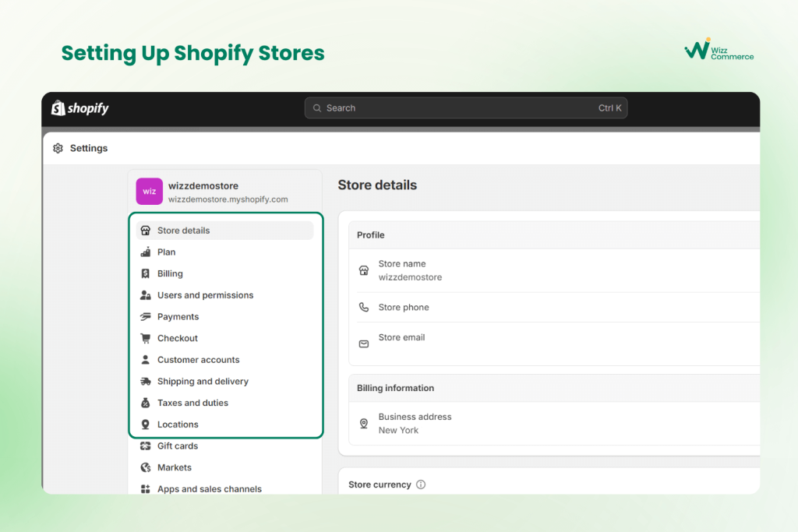
Task: Click the Users and permissions icon
Action: pos(146,295)
